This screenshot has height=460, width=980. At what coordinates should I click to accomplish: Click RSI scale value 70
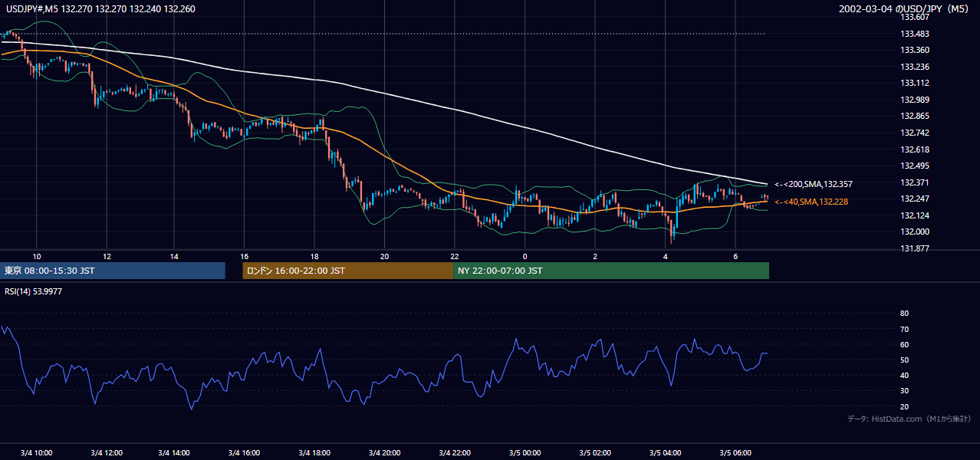904,329
